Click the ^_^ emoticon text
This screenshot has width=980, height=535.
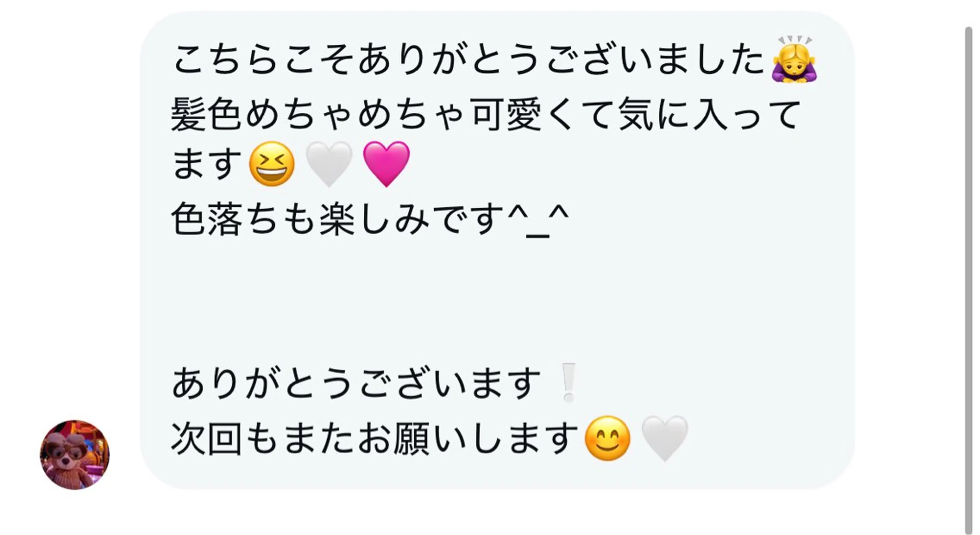(x=538, y=220)
